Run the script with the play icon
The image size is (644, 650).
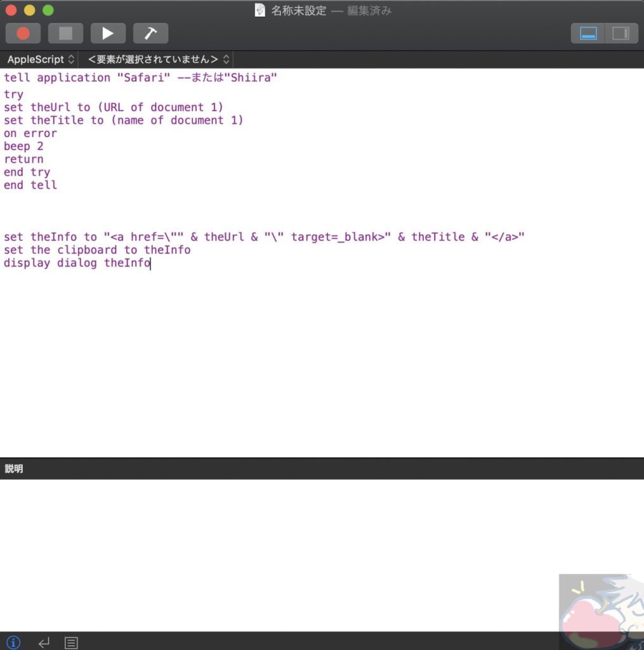(x=108, y=33)
